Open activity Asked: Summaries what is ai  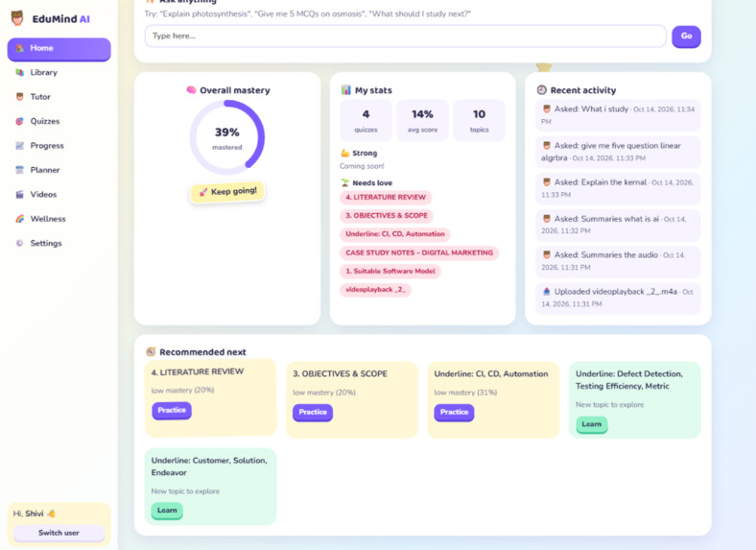coord(618,225)
